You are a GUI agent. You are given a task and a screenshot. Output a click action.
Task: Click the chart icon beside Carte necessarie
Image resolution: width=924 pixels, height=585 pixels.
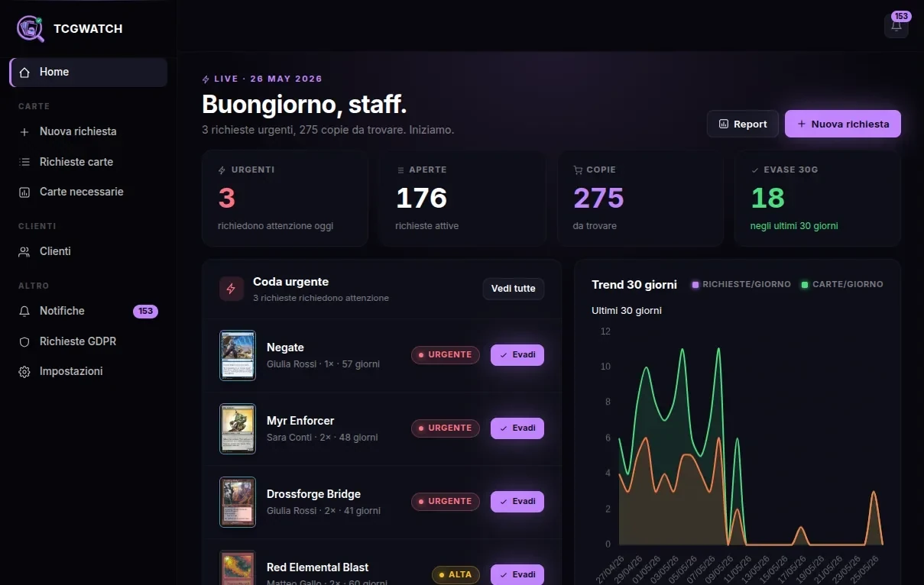coord(24,192)
